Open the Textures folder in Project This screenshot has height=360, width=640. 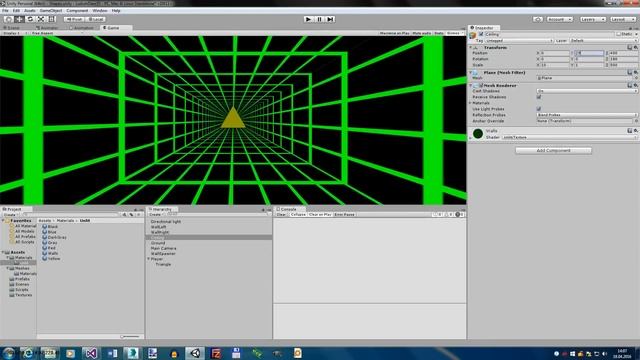(20, 295)
